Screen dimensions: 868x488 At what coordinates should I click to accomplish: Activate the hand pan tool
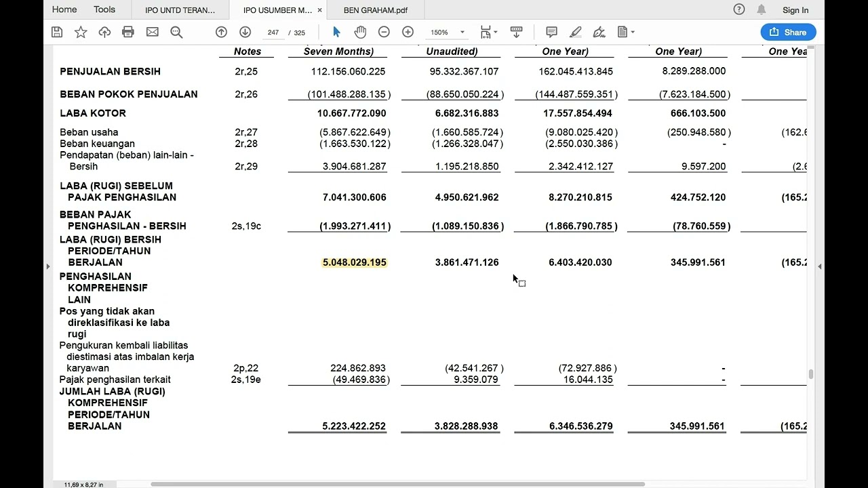(360, 32)
